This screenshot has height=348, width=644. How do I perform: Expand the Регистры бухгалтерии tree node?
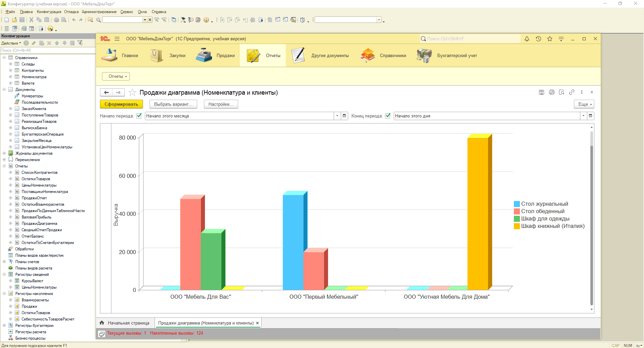coord(4,326)
